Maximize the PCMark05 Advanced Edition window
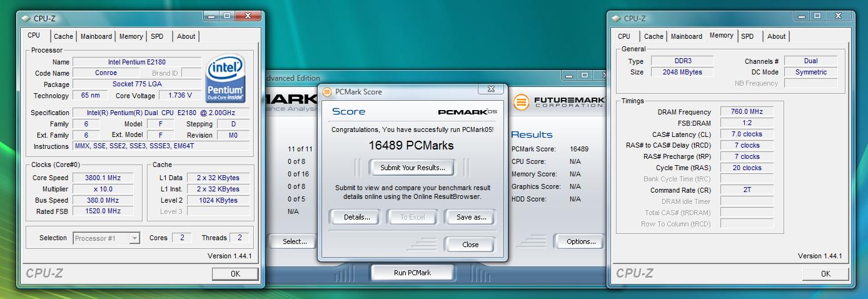This screenshot has height=299, width=868. [x=584, y=75]
